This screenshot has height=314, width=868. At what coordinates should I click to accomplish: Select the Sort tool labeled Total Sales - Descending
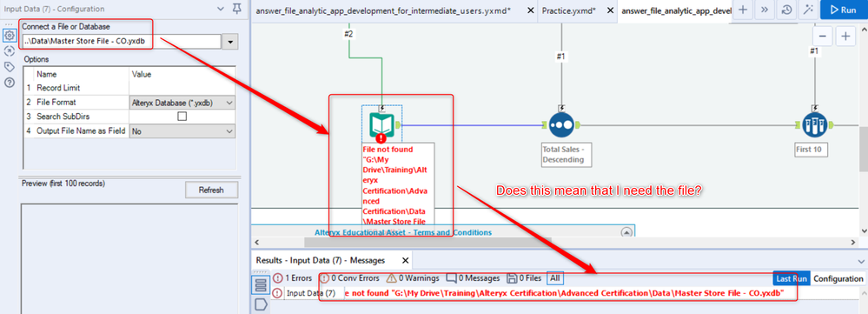coord(562,125)
